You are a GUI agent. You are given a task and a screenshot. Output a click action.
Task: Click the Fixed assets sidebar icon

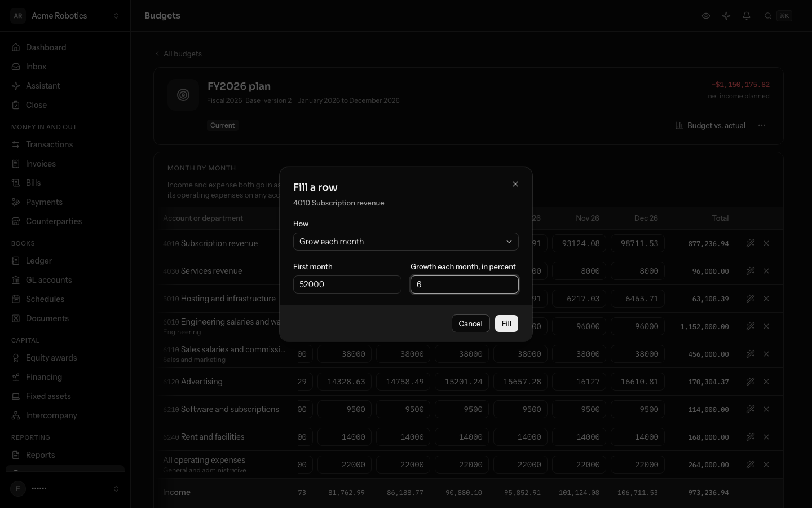16,396
